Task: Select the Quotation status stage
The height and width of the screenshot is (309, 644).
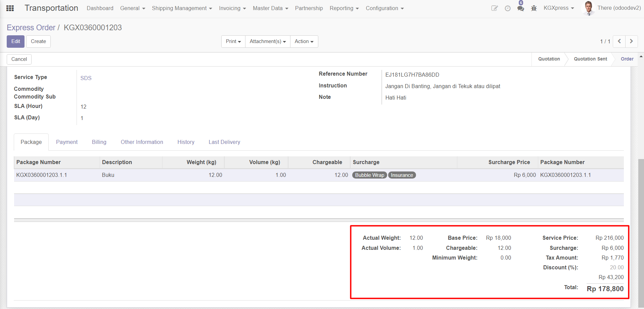Action: tap(549, 59)
